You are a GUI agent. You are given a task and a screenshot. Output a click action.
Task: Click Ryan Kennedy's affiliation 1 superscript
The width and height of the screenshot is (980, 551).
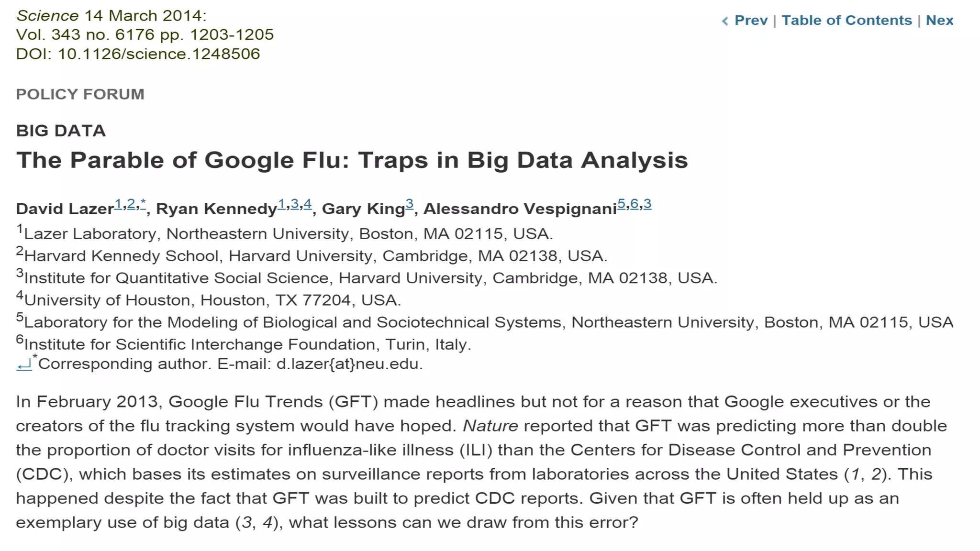tap(281, 205)
